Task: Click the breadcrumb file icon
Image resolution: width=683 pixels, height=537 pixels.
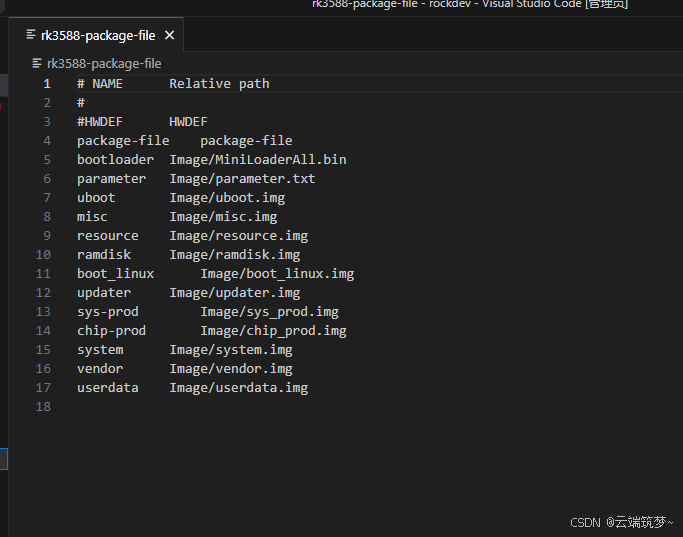Action: tap(37, 64)
